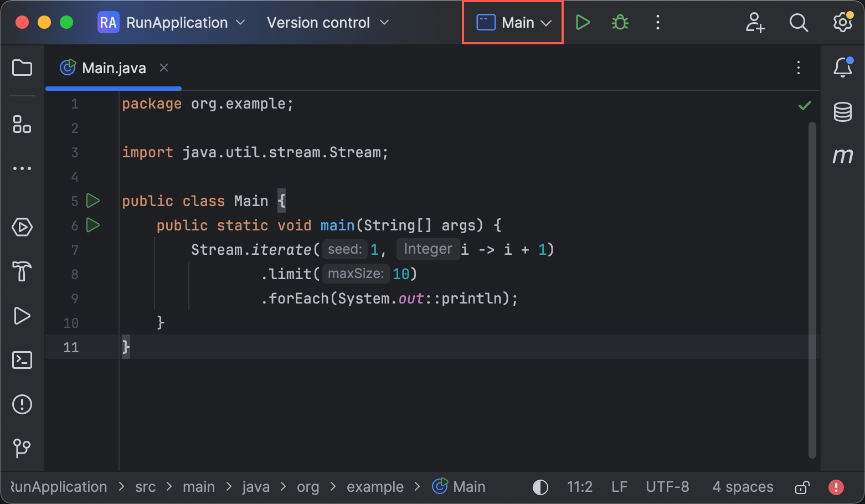Open the UTF-8 encoding selector
Screen dimensions: 865x504
click(667, 487)
